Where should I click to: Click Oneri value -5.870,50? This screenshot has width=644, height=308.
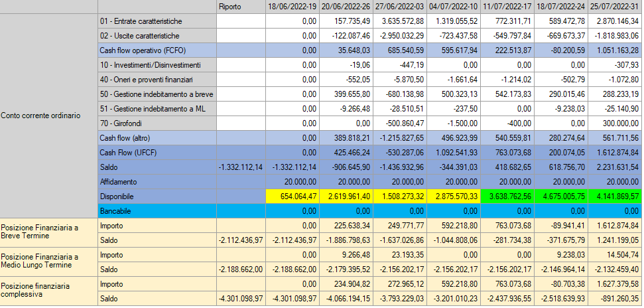pyautogui.click(x=400, y=80)
